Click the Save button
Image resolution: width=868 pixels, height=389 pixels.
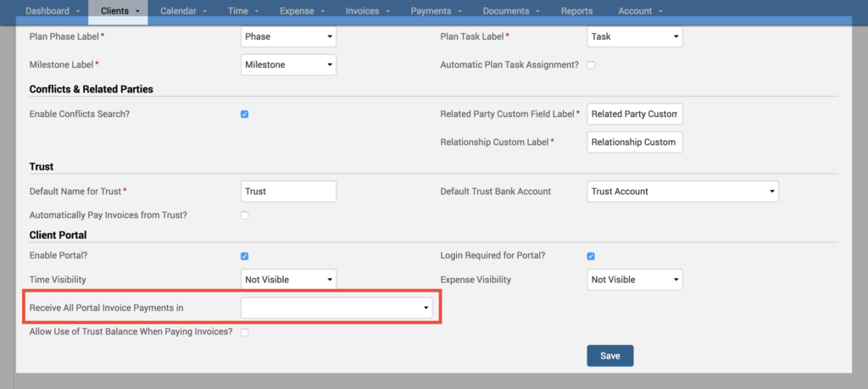[609, 356]
